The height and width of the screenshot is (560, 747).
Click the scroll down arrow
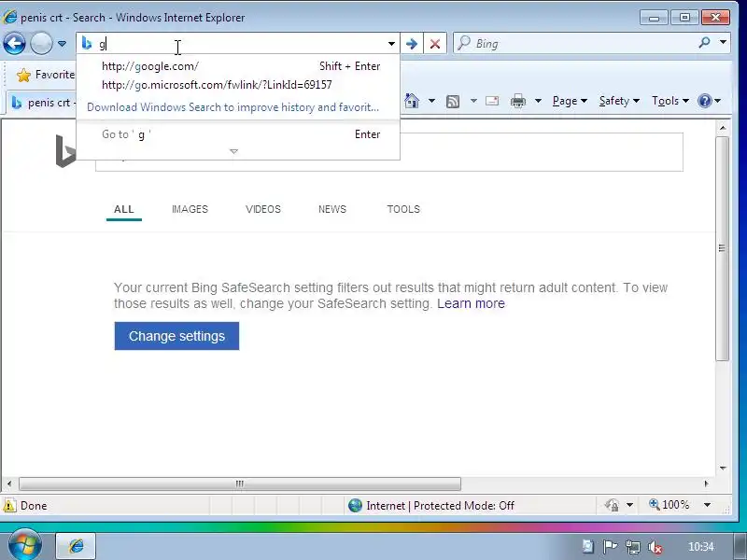pyautogui.click(x=722, y=469)
